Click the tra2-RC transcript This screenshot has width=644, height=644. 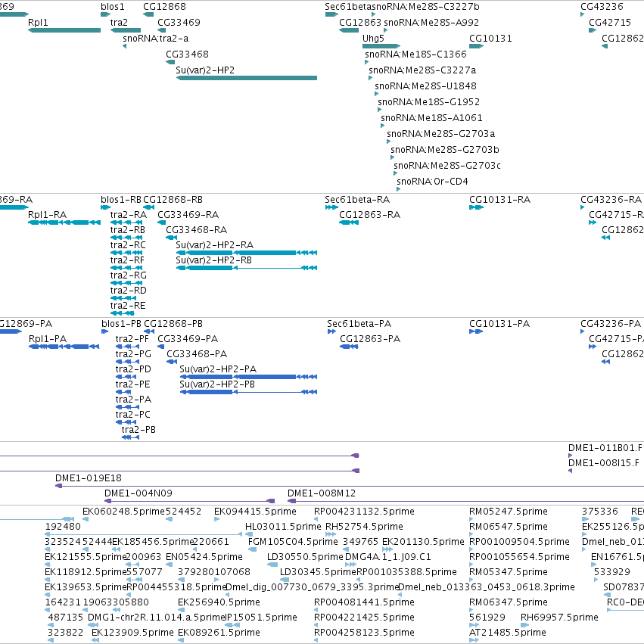[x=126, y=253]
